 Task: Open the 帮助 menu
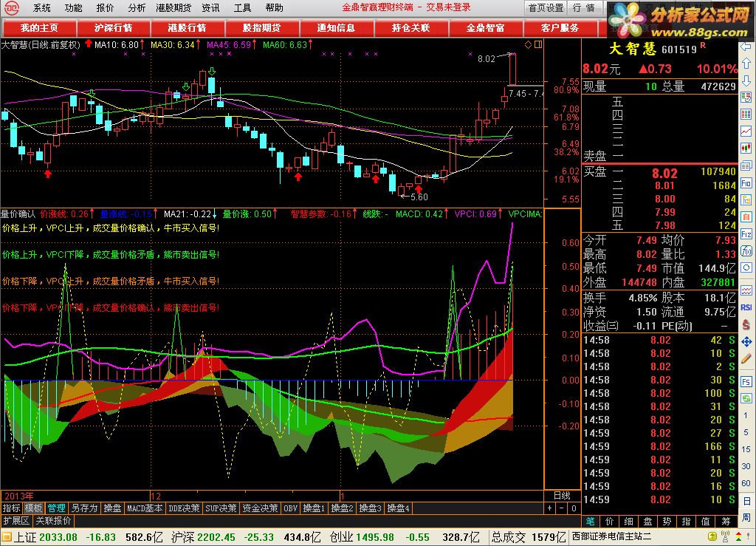point(275,7)
